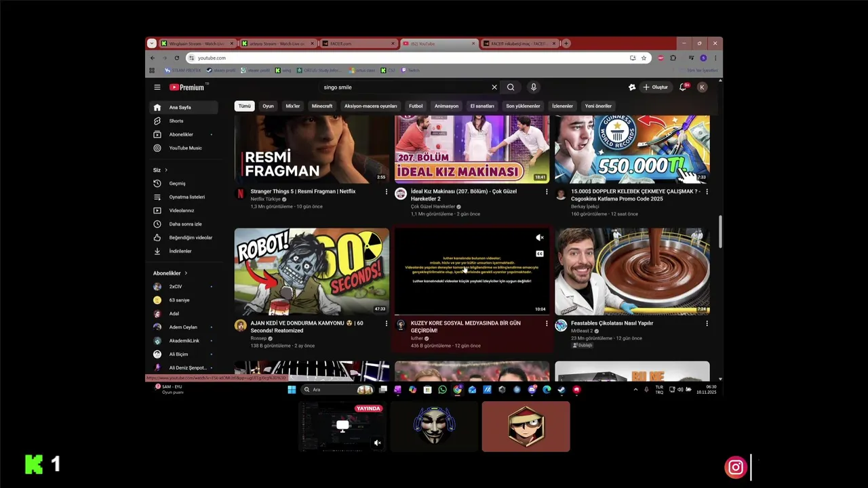Open WhatsApp from the taskbar

(442, 390)
